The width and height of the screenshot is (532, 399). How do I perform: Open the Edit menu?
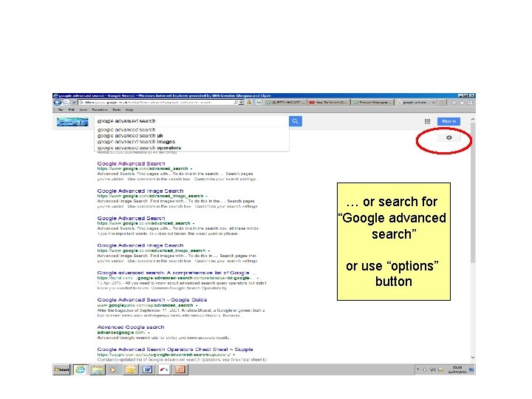72,110
